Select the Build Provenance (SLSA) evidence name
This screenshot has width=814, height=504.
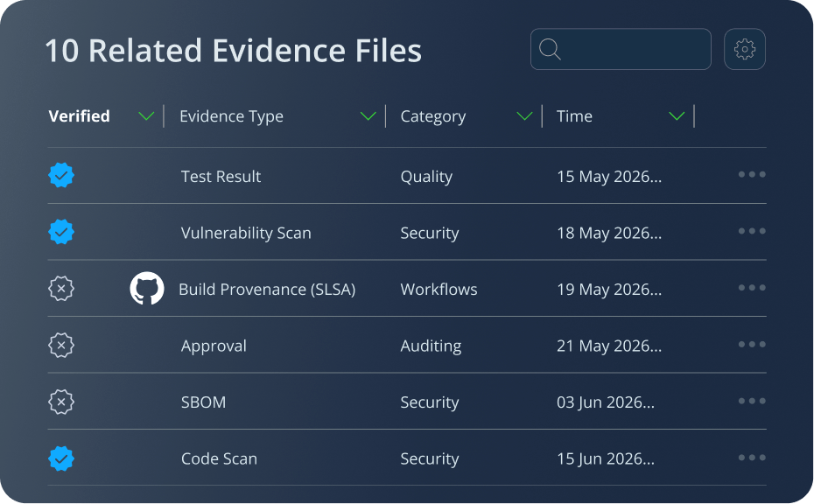(x=267, y=290)
